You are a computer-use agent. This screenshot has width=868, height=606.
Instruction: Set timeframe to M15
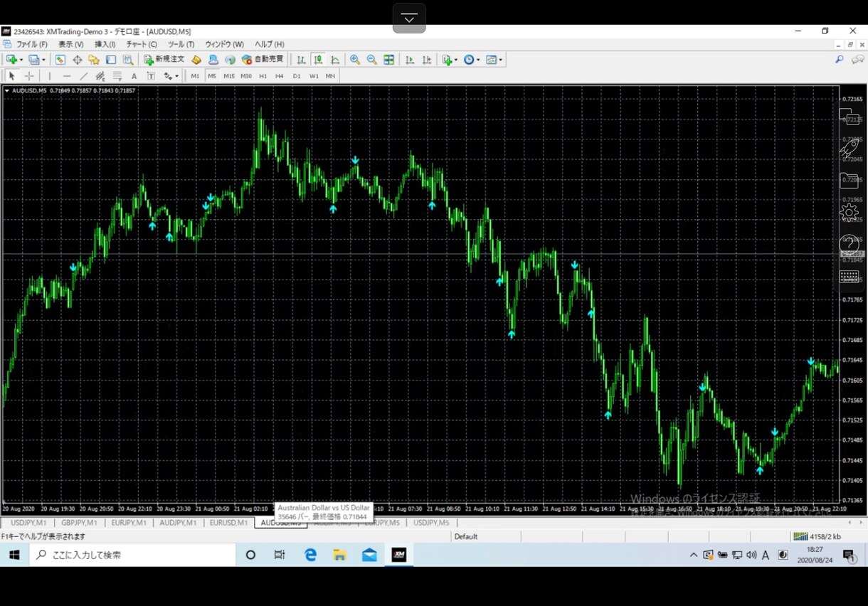229,76
